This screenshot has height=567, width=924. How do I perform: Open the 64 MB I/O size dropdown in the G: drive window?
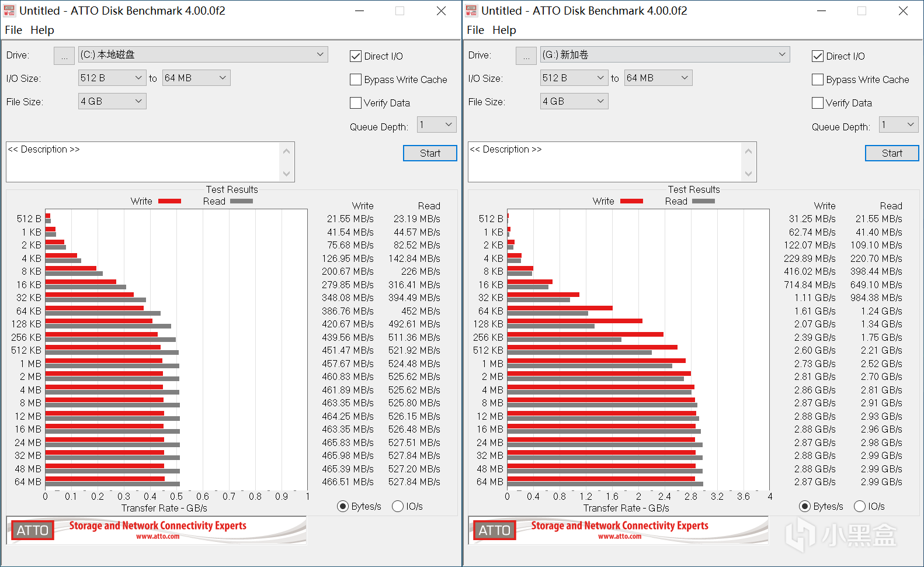click(x=658, y=78)
